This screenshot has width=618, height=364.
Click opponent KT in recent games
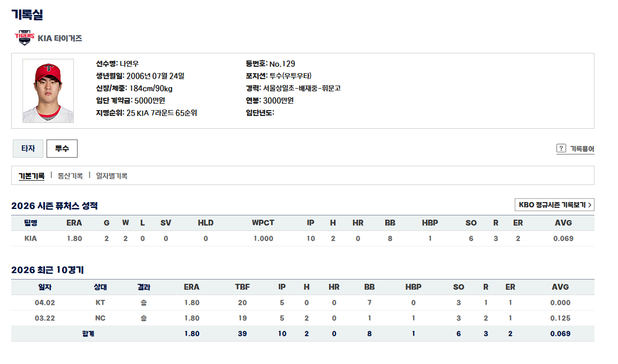[100, 303]
